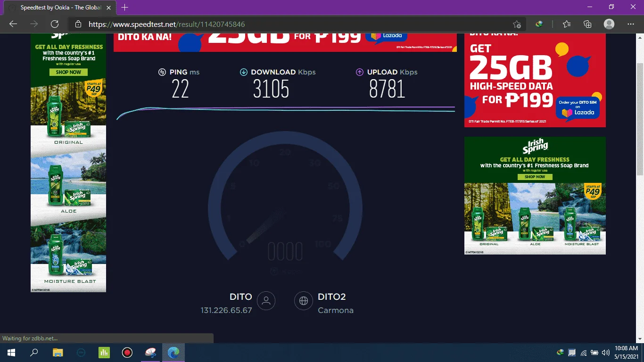Screen dimensions: 644x362
Task: View site security lock information
Action: pos(78,24)
